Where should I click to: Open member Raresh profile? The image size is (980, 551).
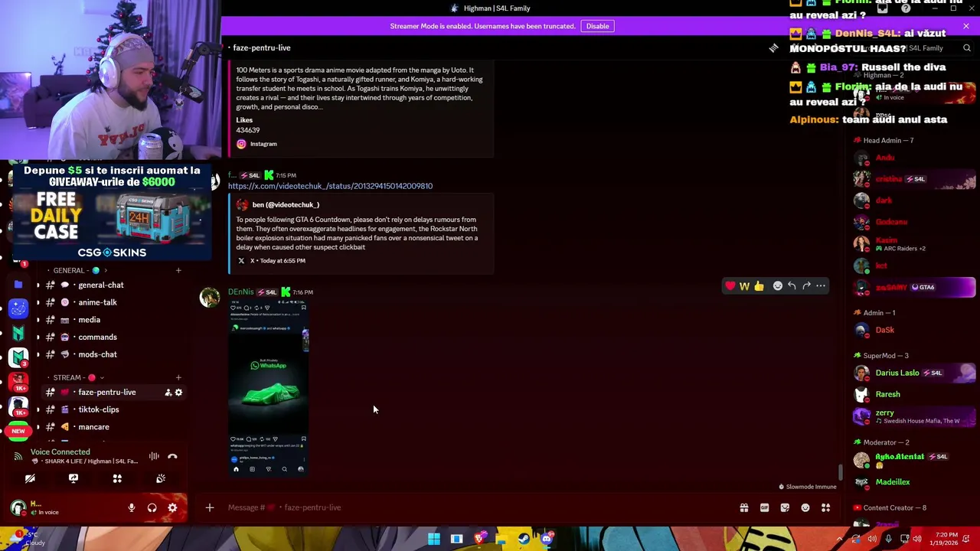pyautogui.click(x=914, y=394)
